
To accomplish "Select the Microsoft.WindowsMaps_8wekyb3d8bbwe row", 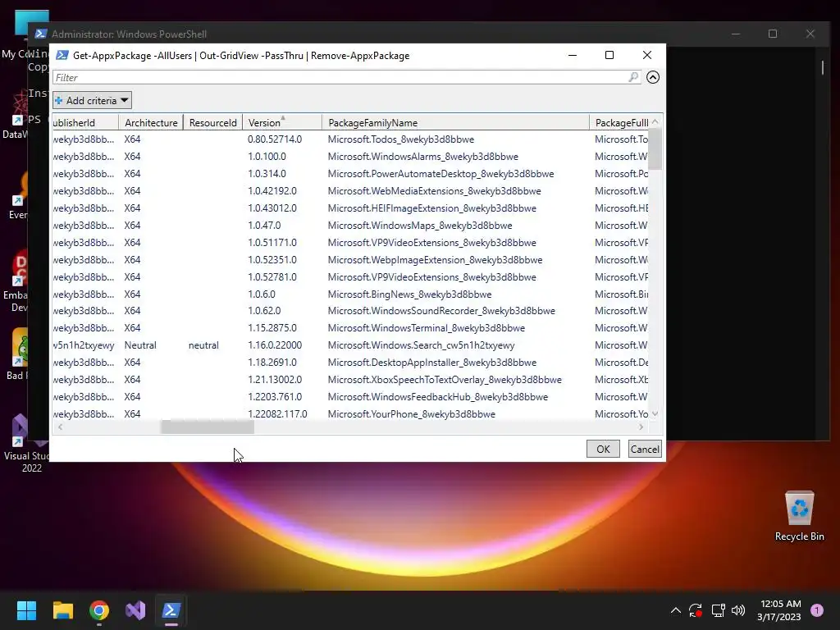I will 350,225.
